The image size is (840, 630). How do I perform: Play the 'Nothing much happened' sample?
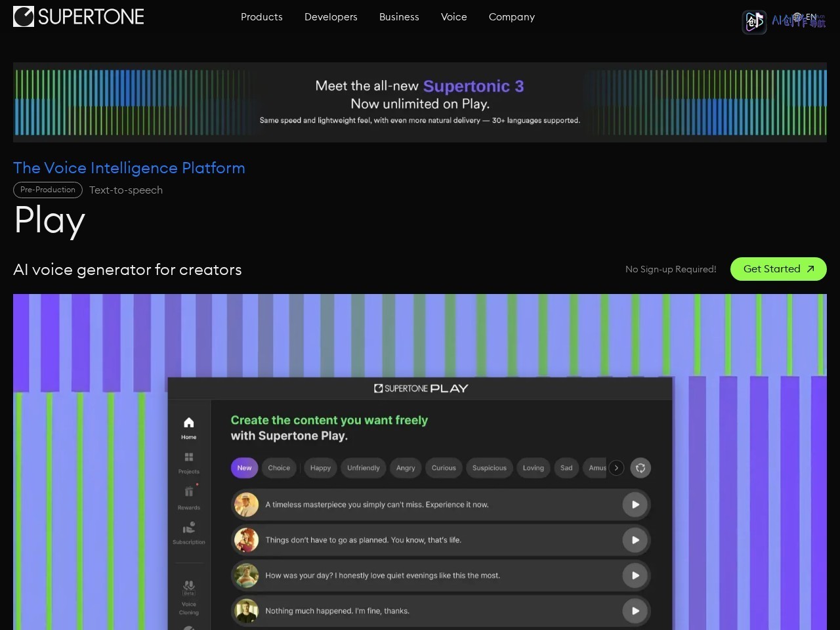point(635,611)
